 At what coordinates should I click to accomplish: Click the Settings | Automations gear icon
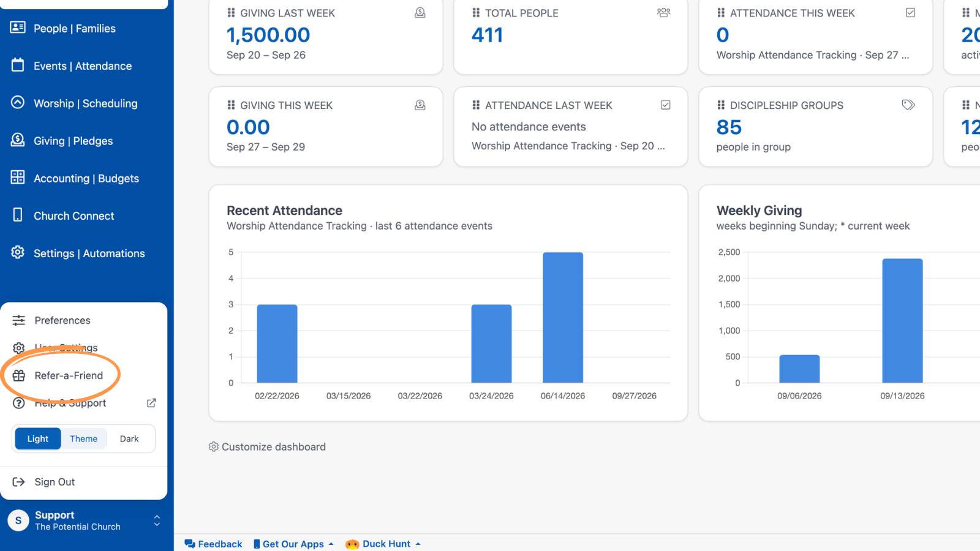point(18,252)
